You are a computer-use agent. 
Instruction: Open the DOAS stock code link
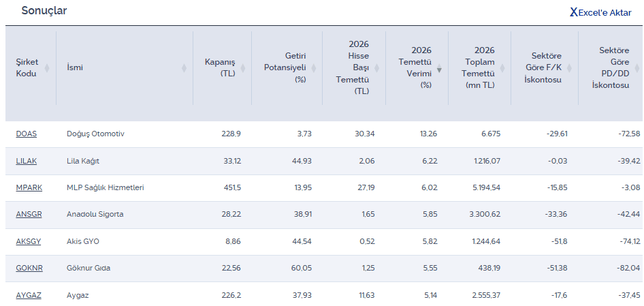(26, 134)
